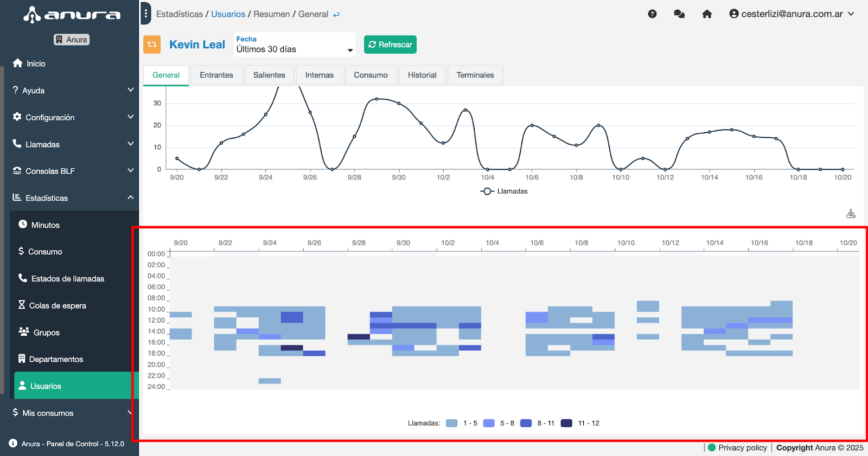Toggle the Llamadas series in chart legend
868x456 pixels.
[504, 191]
